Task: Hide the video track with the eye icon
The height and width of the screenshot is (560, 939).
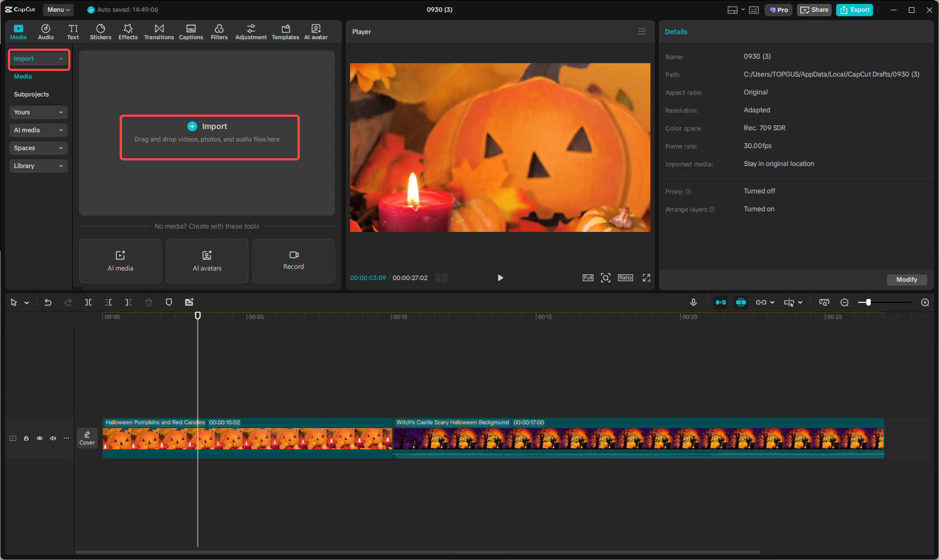Action: (40, 438)
